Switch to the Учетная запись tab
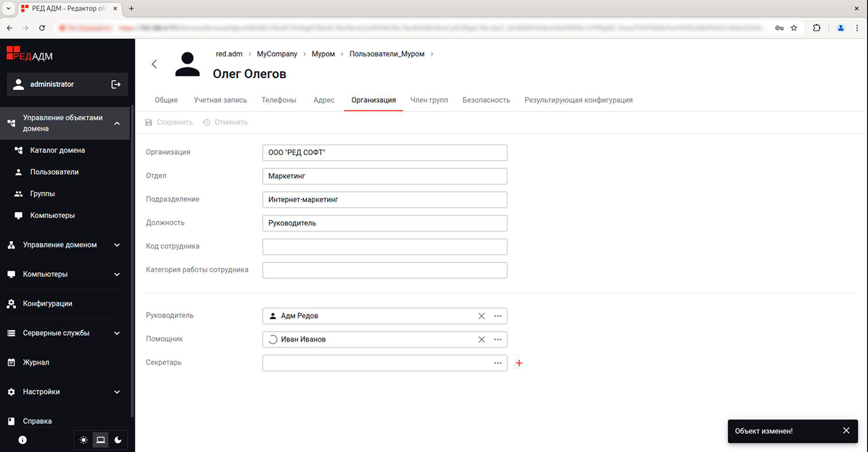This screenshot has width=868, height=452. tap(221, 100)
